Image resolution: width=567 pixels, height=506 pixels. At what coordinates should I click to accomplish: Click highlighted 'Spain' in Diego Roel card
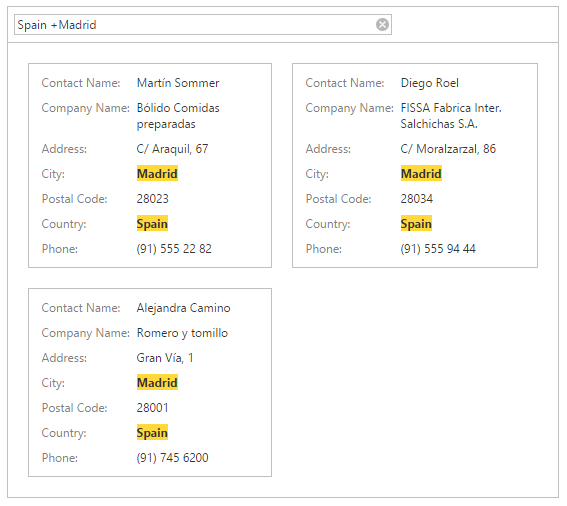pos(416,224)
